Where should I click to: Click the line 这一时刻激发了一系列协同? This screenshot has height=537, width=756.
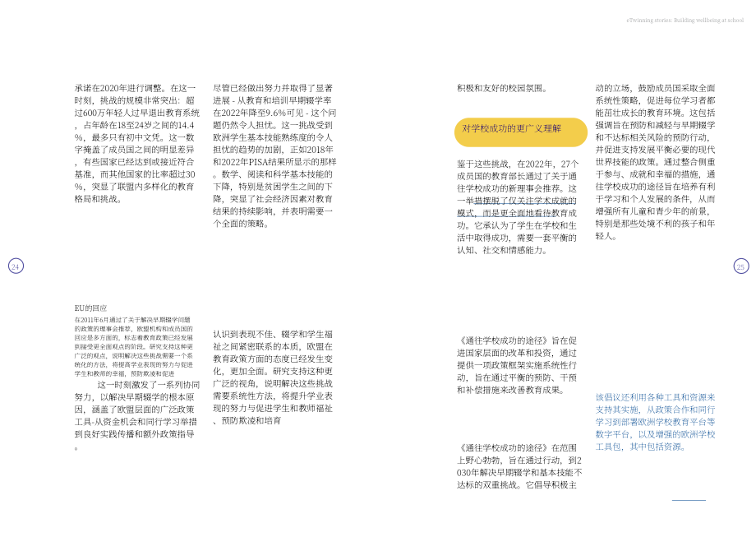coord(149,385)
